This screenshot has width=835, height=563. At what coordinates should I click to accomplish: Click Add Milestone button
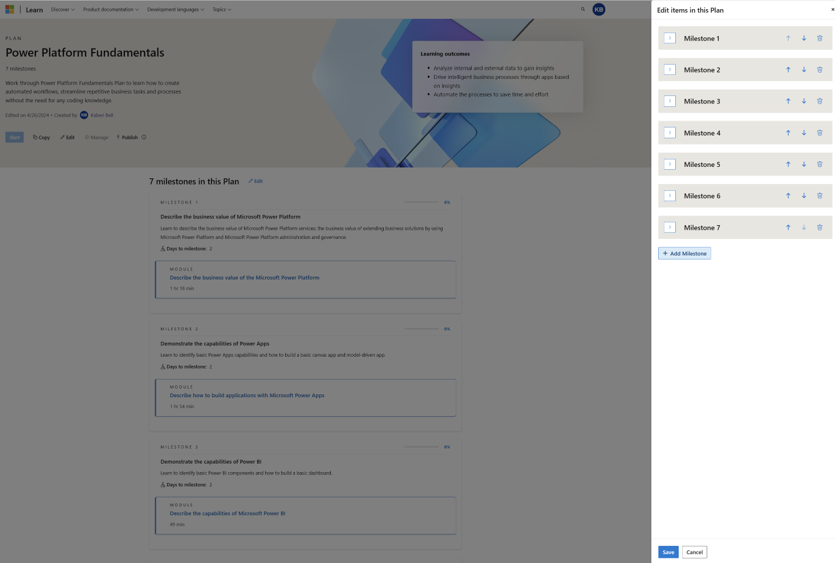[x=684, y=254]
